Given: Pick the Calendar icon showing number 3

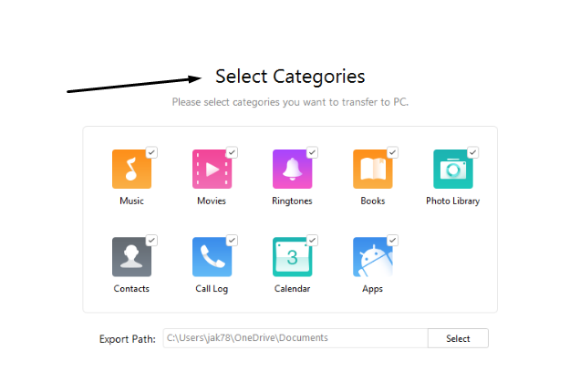Looking at the screenshot, I should 292,257.
